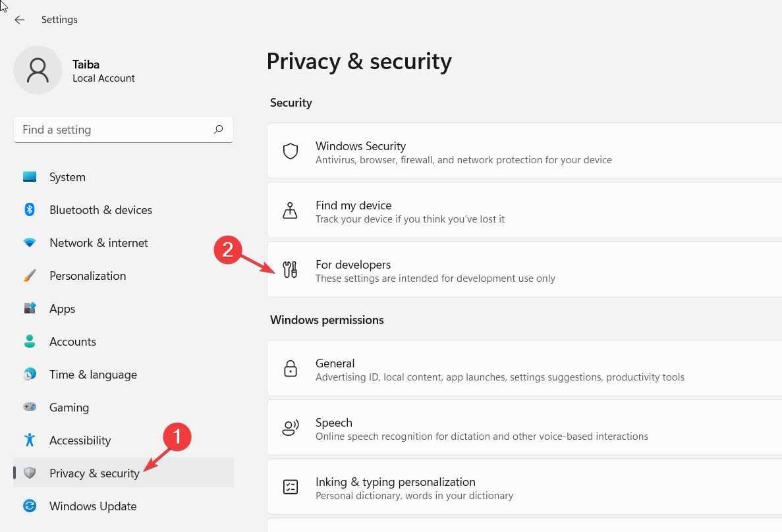
Task: Click the Taiba account profile picture
Action: click(38, 69)
